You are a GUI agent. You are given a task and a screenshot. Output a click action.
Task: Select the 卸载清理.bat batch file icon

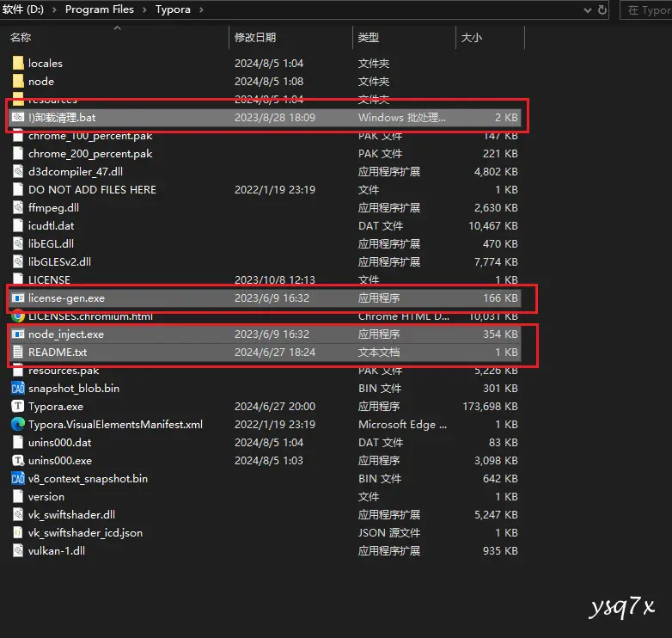(x=18, y=117)
